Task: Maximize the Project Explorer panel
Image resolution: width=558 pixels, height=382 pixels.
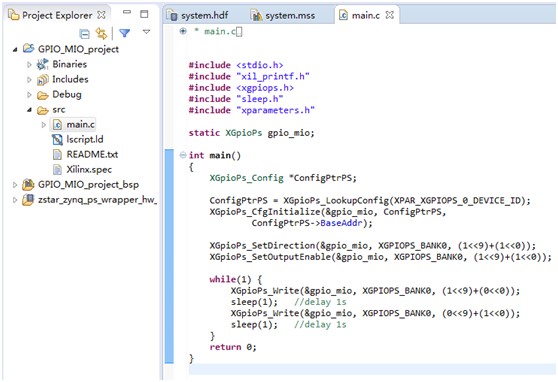Action: (144, 14)
